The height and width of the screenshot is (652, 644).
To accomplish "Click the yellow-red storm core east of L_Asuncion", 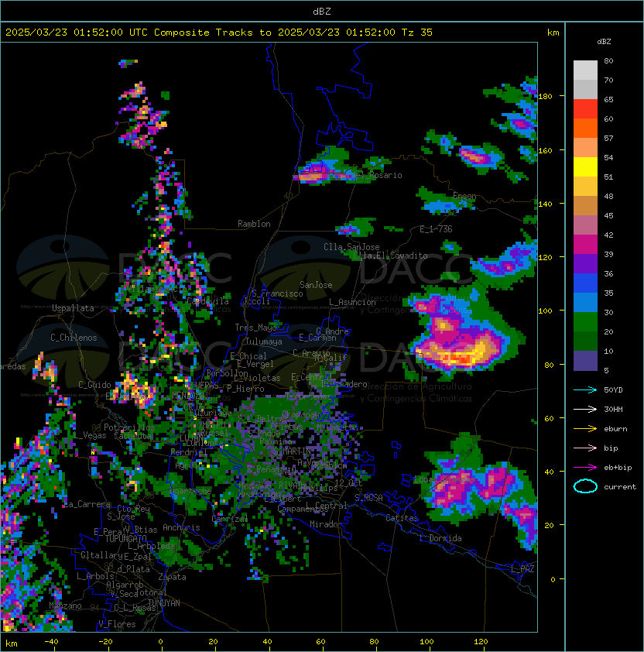I will [464, 352].
